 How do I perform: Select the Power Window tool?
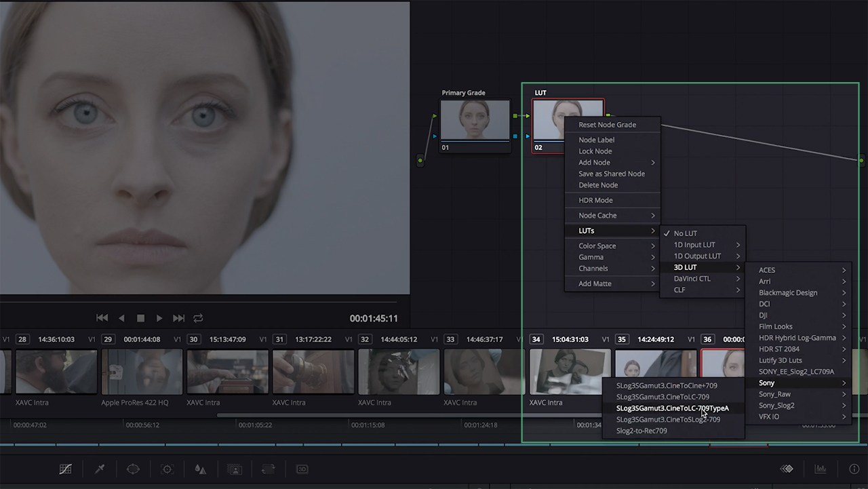click(x=133, y=469)
